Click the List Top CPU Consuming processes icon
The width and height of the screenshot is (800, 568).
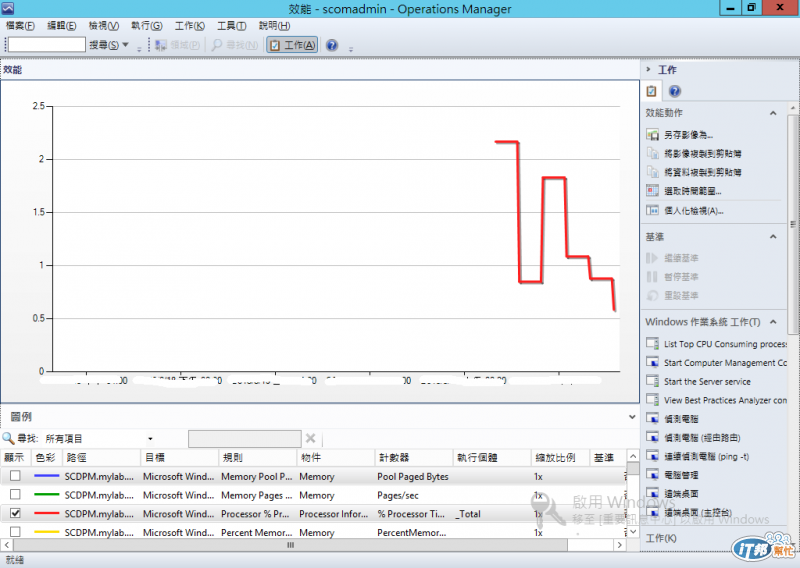click(652, 343)
